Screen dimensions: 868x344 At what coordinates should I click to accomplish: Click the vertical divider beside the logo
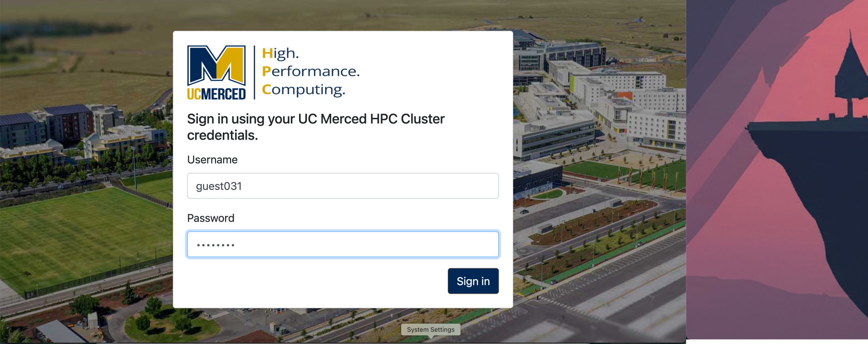point(254,72)
